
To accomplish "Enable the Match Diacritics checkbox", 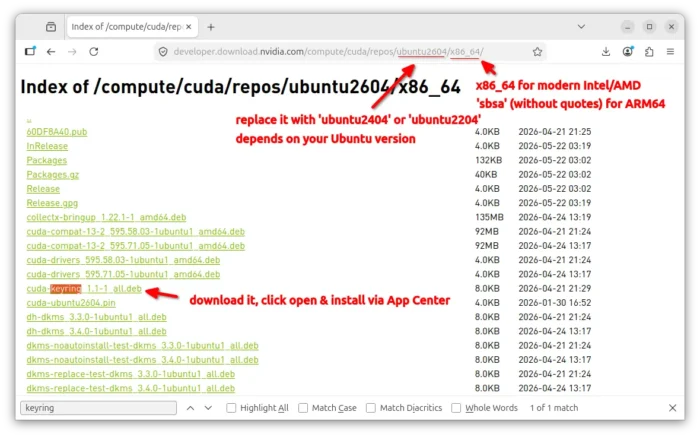I will point(371,408).
